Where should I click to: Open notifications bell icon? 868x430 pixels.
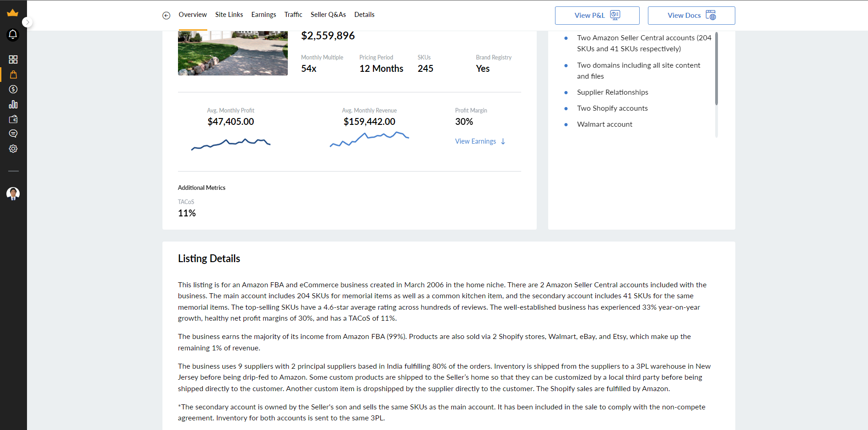point(13,34)
